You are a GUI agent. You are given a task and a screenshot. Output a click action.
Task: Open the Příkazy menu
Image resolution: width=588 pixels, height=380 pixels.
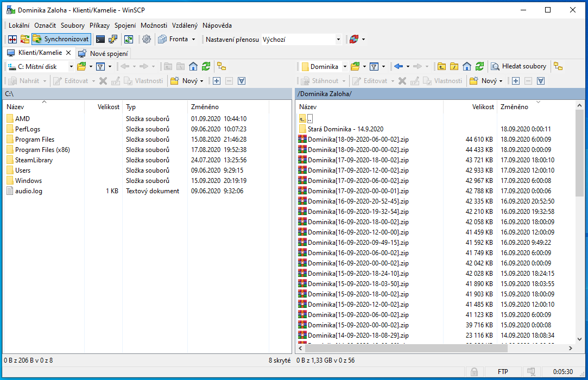click(x=99, y=26)
